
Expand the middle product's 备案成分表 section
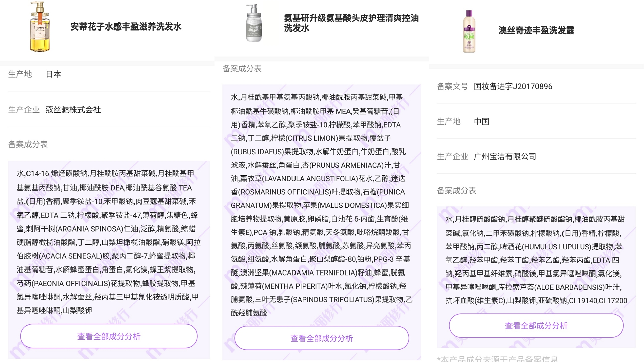click(243, 69)
